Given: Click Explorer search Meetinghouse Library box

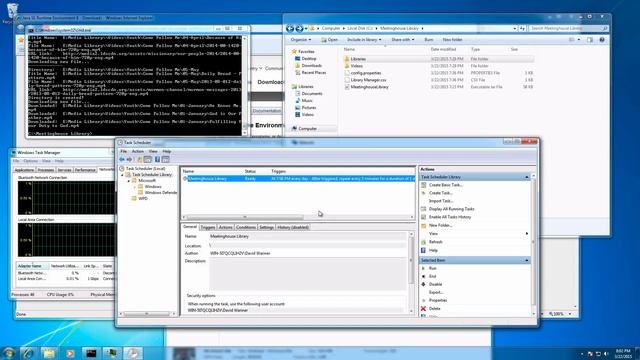Looking at the screenshot, I should pyautogui.click(x=569, y=28).
